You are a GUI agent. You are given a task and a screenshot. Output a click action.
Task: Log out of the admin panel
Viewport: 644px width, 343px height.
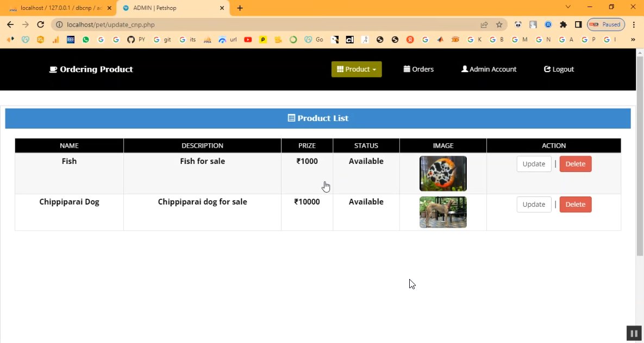pyautogui.click(x=559, y=69)
